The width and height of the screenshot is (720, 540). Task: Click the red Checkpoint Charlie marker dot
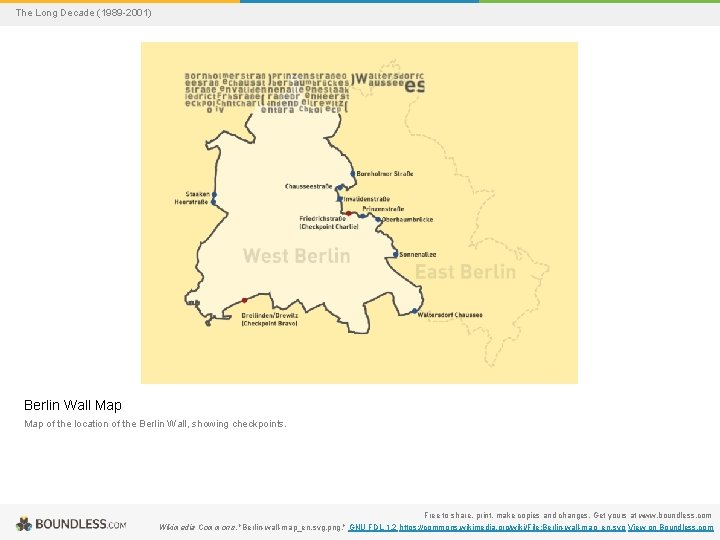(x=349, y=214)
